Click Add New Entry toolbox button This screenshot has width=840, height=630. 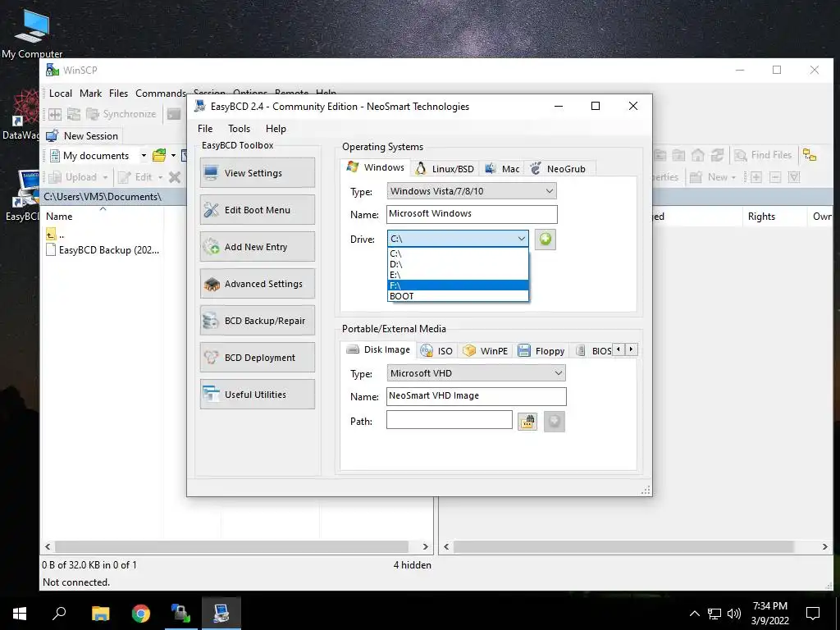tap(257, 246)
